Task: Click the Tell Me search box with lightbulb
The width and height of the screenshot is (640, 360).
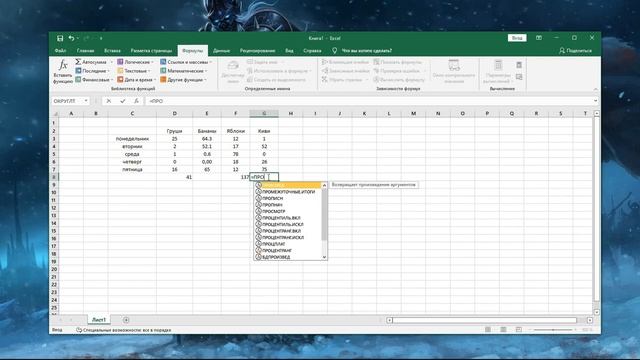Action: coord(362,51)
